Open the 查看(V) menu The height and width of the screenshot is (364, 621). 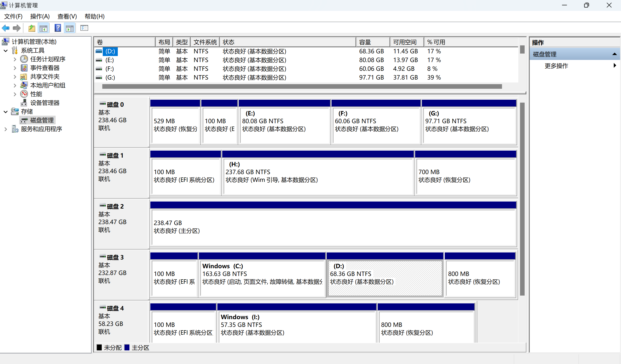coord(67,16)
